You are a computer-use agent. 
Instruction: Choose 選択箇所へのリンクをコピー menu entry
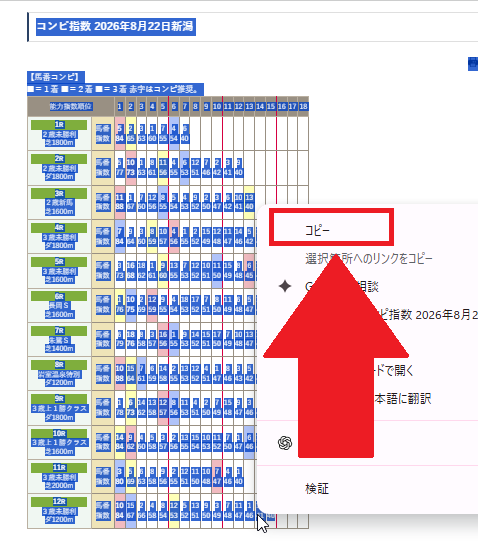[x=369, y=259]
